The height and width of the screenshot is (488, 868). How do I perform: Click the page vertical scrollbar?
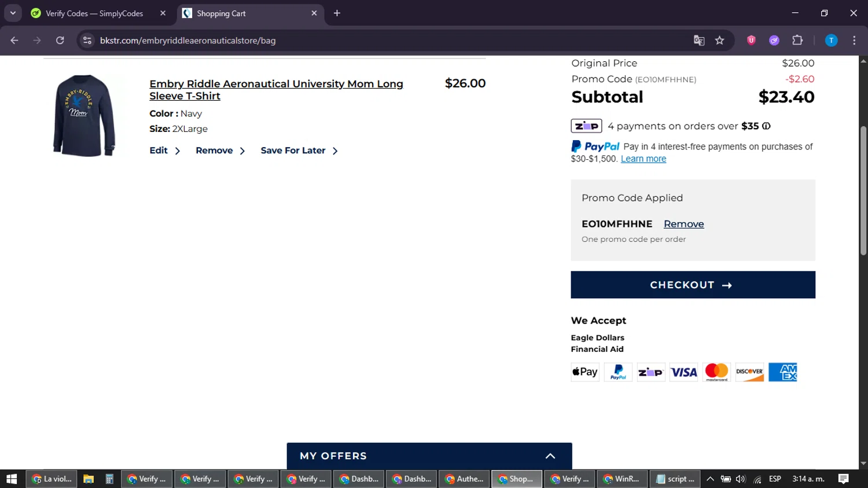863,191
